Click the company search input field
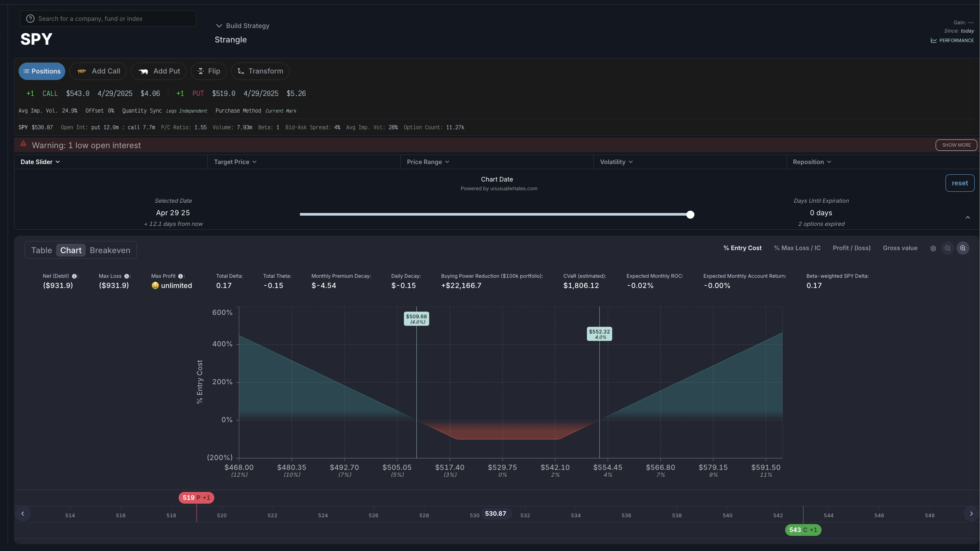 click(108, 19)
